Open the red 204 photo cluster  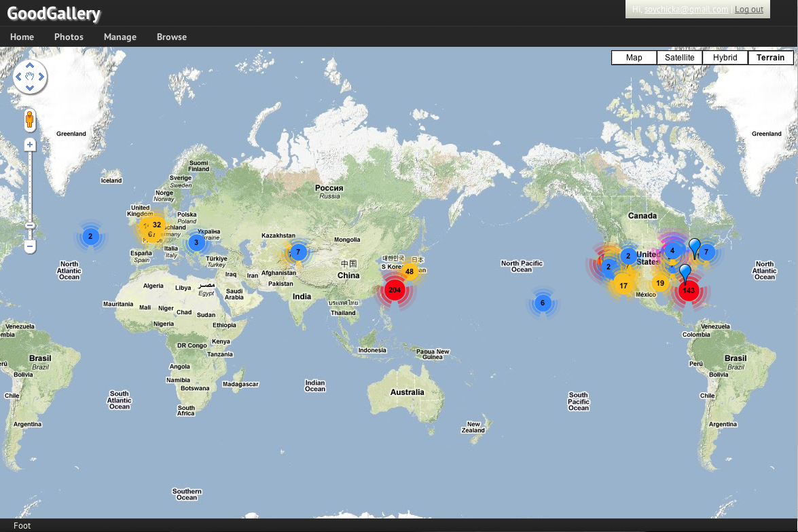[x=394, y=290]
